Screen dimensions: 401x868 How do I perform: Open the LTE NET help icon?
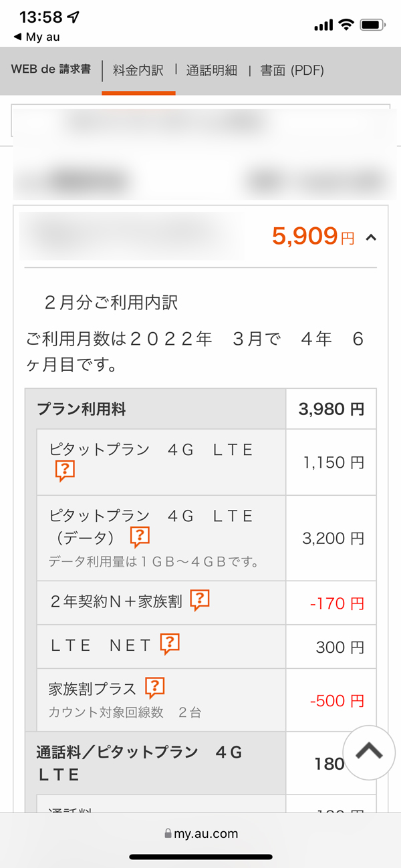pyautogui.click(x=170, y=643)
